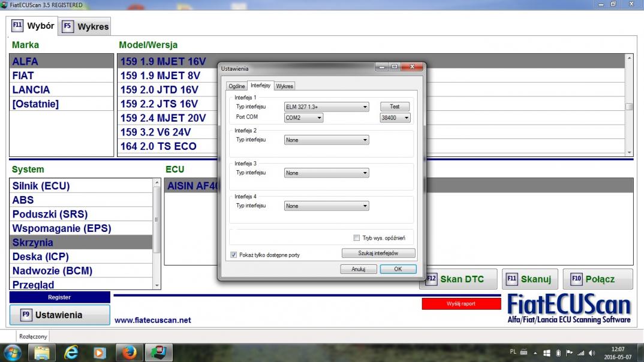Select FIAT in Marka list
Viewport: 644px width, 362px height.
[x=61, y=76]
